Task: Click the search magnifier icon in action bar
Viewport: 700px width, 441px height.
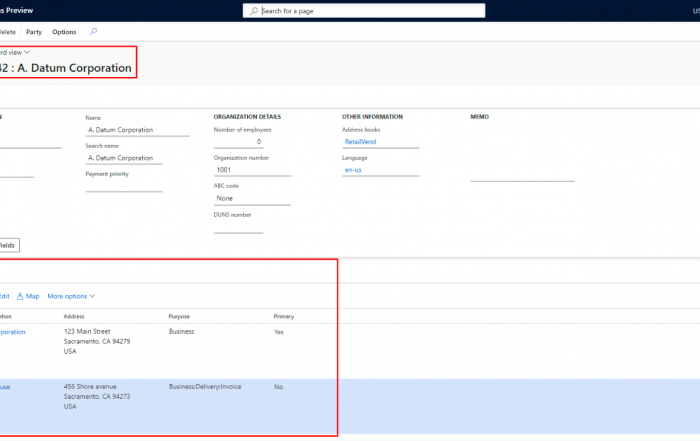Action: 93,31
